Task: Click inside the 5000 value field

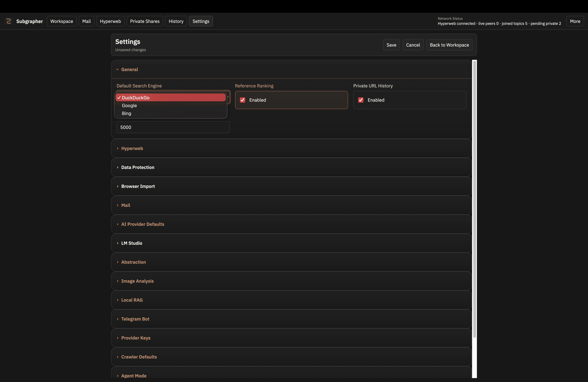Action: pyautogui.click(x=173, y=127)
